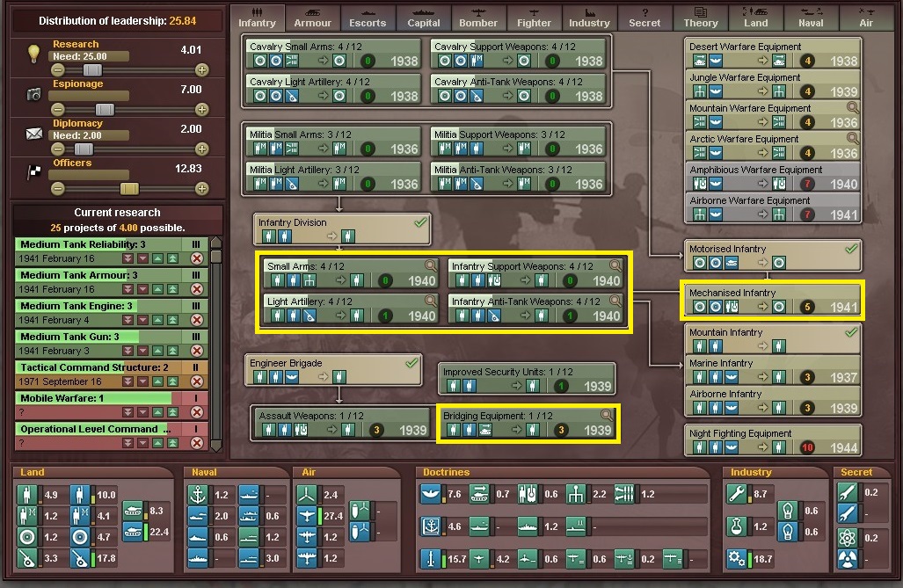Cancel the Medium Tank Armour research project

197,289
